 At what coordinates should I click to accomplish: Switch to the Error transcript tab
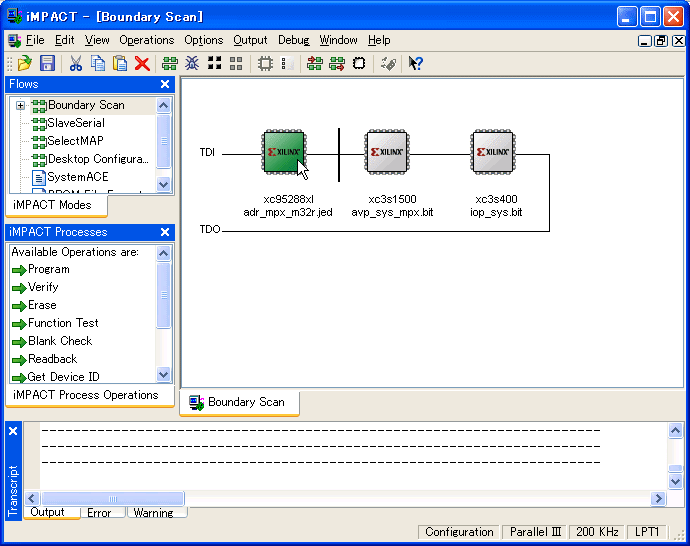click(x=99, y=513)
